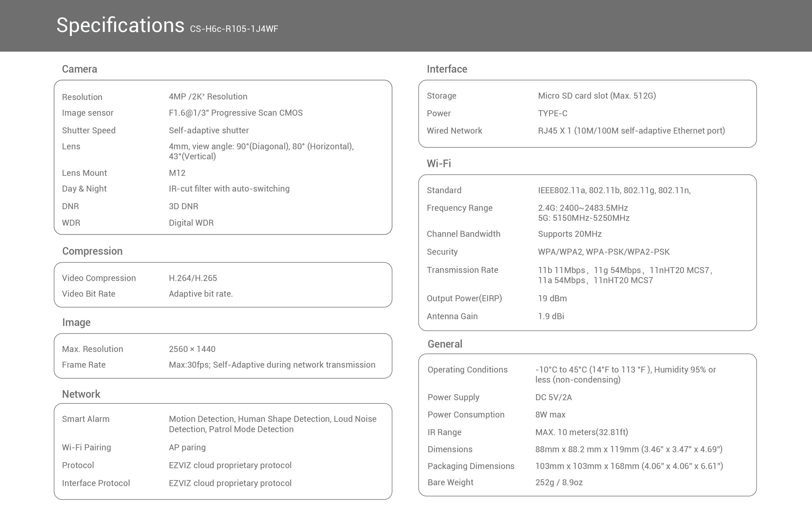Select the 'IEEE802.11a, 802.11b' standard value
The height and width of the screenshot is (508, 812).
614,190
